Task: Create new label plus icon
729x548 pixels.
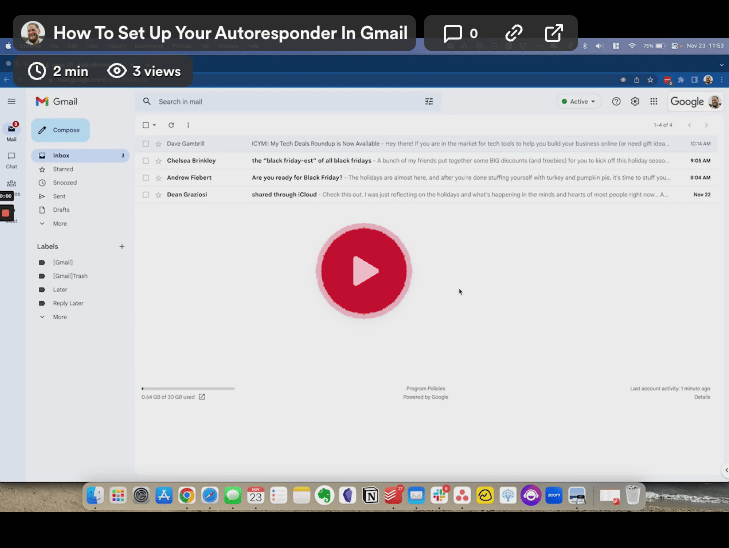Action: 122,246
